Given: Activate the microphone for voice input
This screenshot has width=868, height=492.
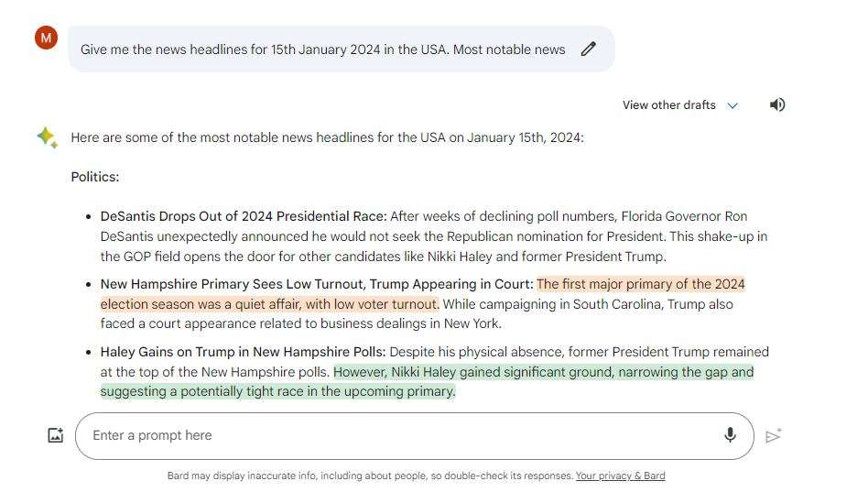Looking at the screenshot, I should 730,435.
